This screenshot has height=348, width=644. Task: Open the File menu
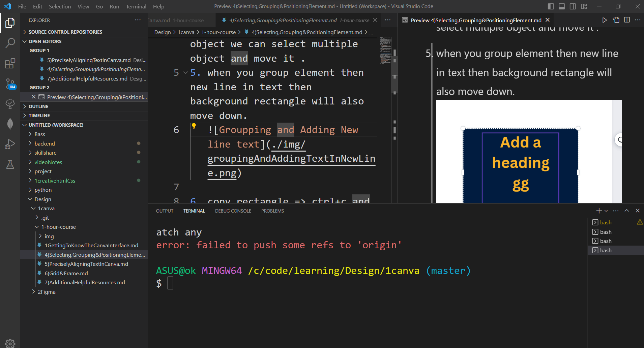pyautogui.click(x=22, y=6)
